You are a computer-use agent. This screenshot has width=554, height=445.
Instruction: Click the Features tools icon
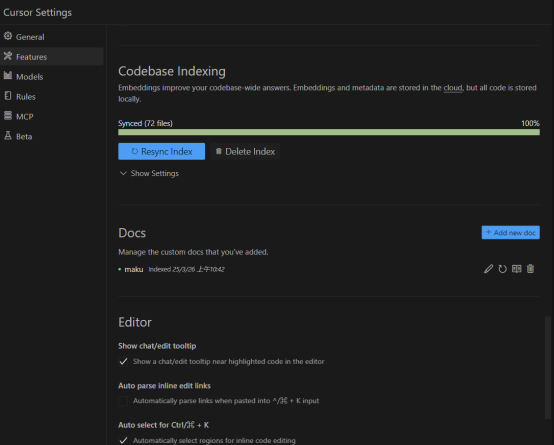[8, 56]
